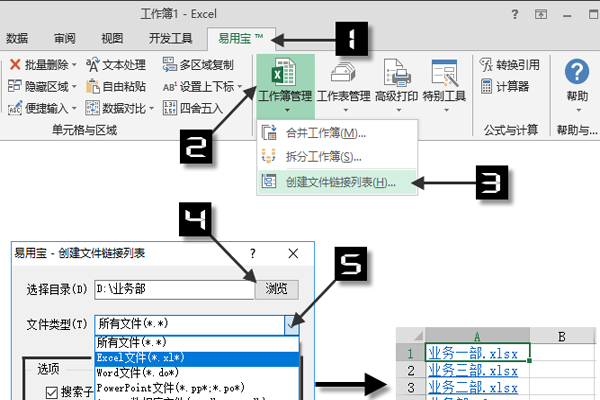
Task: Expand the 数据对比 dropdown arrow
Action: coord(152,109)
